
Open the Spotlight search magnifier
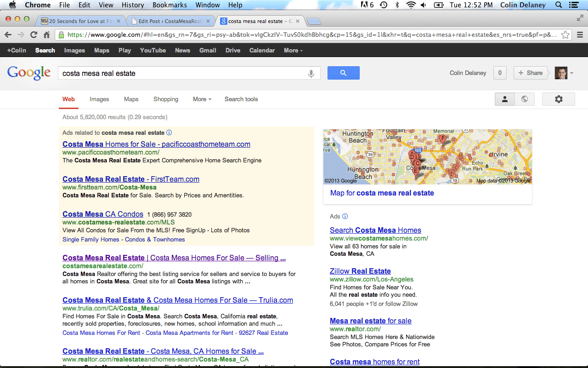tap(559, 5)
